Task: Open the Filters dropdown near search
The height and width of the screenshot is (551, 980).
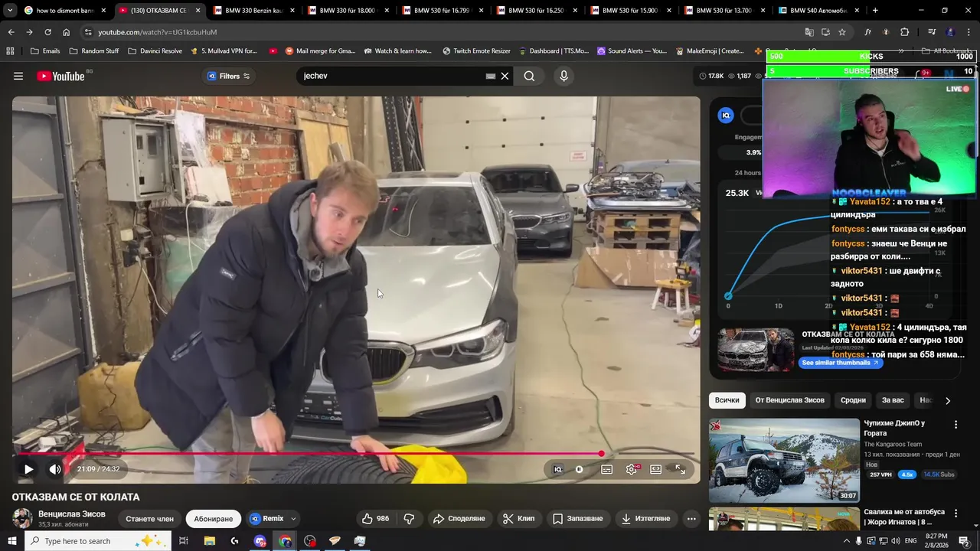Action: pyautogui.click(x=228, y=76)
